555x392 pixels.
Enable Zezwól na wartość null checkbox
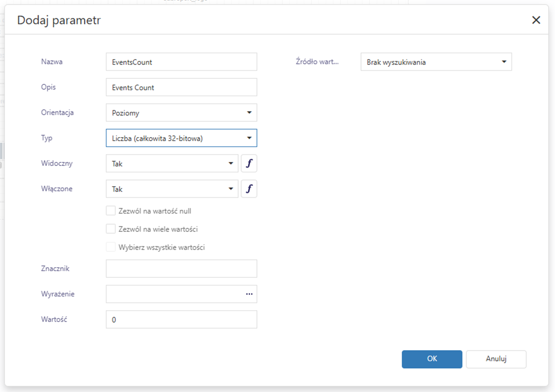click(111, 211)
